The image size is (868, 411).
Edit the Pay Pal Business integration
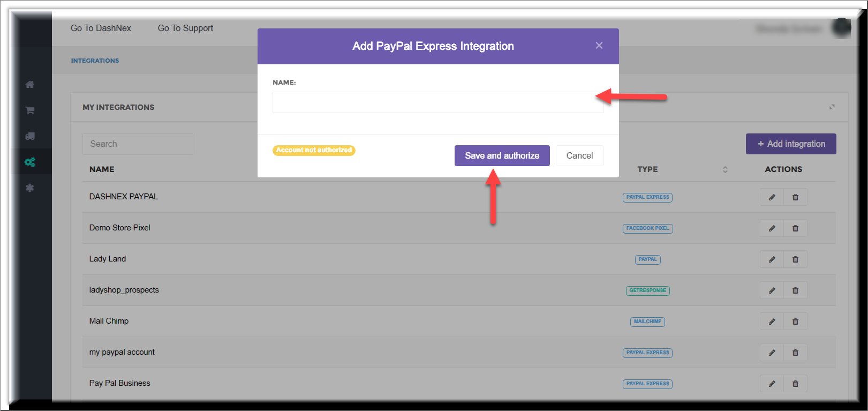(x=772, y=384)
